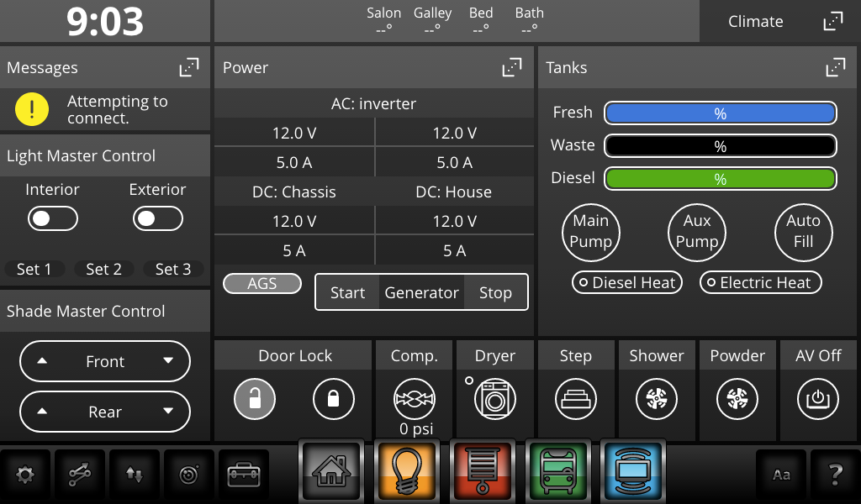Toggle the Powder room fan icon
The width and height of the screenshot is (861, 504).
coord(737,399)
